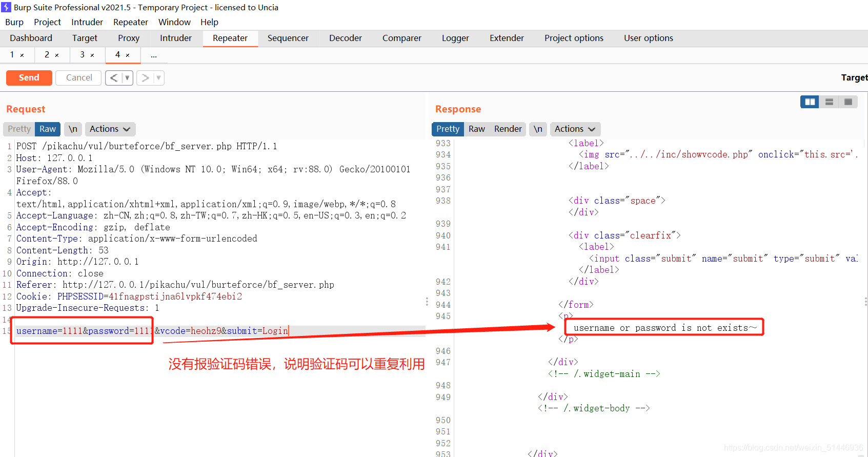Click the Content-Length: 53 header
Screen dimensions: 868x457
[63, 250]
